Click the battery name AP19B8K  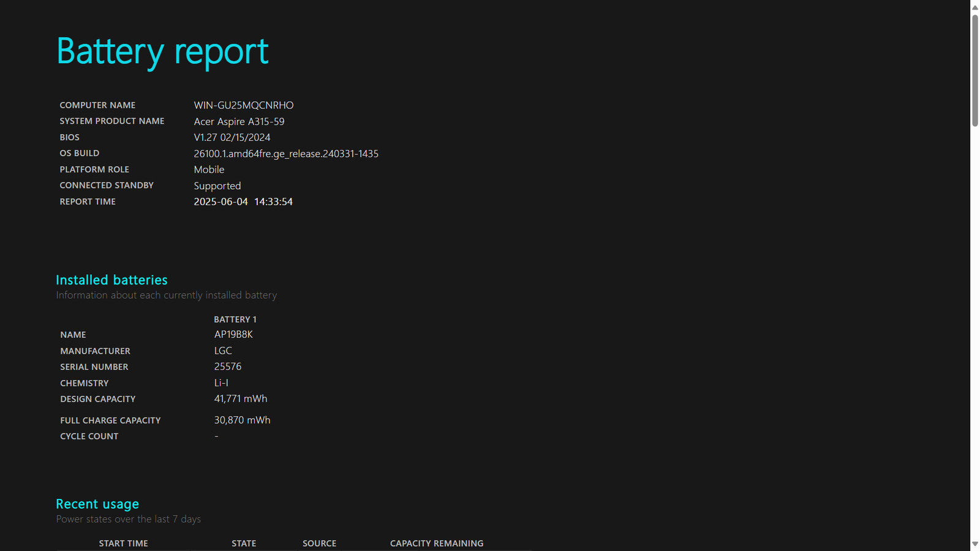[x=233, y=334]
